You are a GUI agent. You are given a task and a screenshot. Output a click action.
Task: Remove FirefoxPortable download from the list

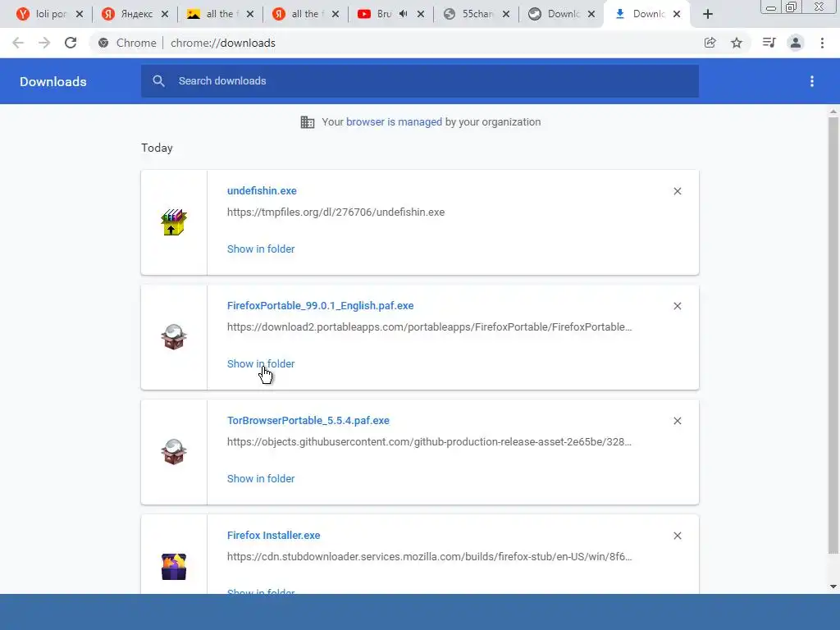(677, 306)
